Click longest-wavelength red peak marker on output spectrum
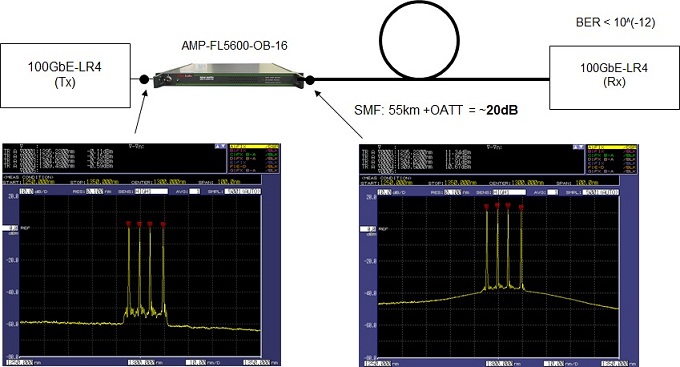This screenshot has height=367, width=680. tap(521, 208)
